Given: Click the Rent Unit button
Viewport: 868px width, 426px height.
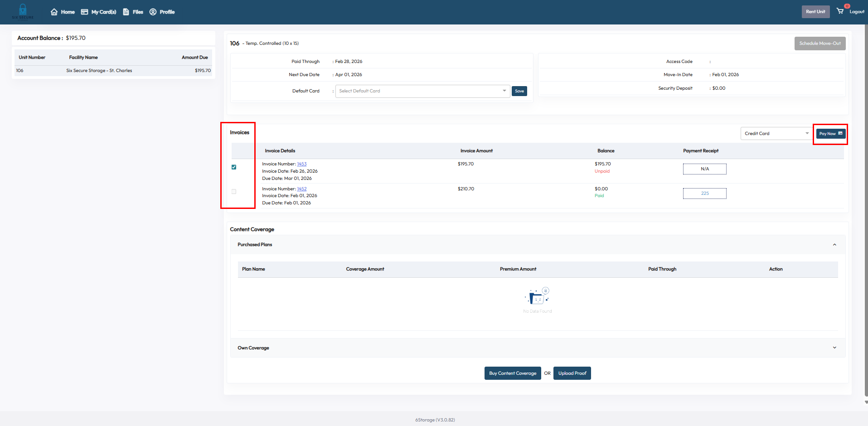Looking at the screenshot, I should coord(815,12).
